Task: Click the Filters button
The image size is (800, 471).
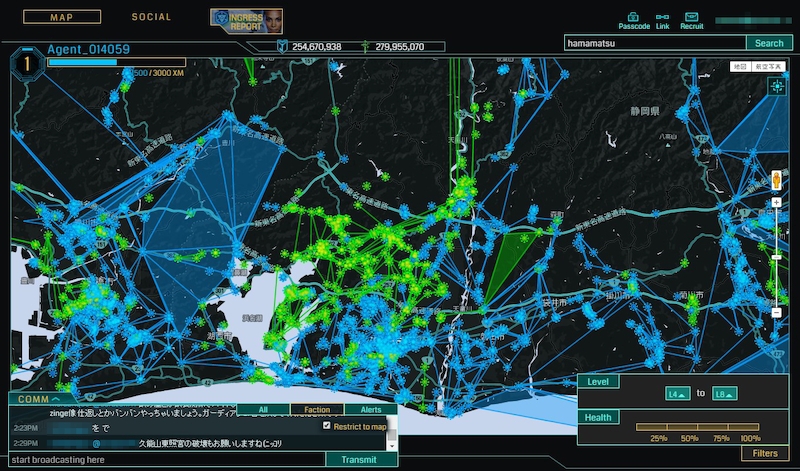Action: [x=765, y=453]
